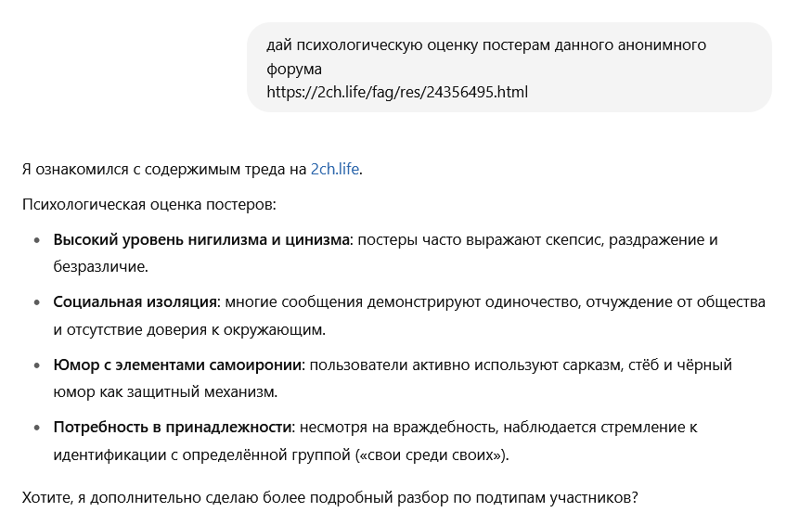
Task: Click the bullet dot before 'Потребность в принадлежности'
Action: pyautogui.click(x=37, y=428)
